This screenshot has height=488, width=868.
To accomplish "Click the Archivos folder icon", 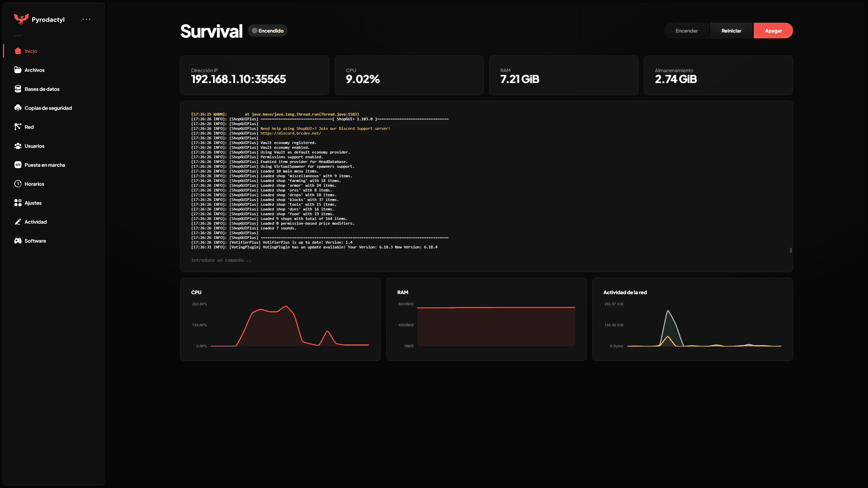I will coord(18,70).
